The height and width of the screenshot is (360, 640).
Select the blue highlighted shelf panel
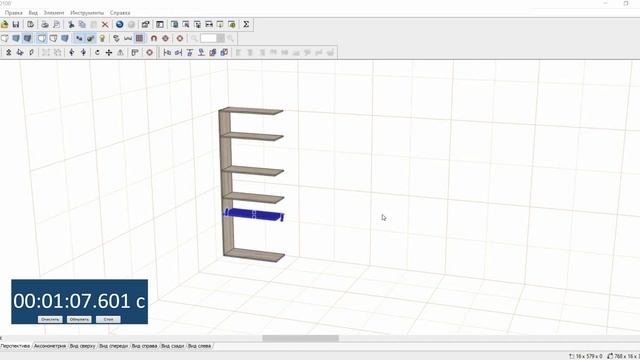pyautogui.click(x=254, y=215)
